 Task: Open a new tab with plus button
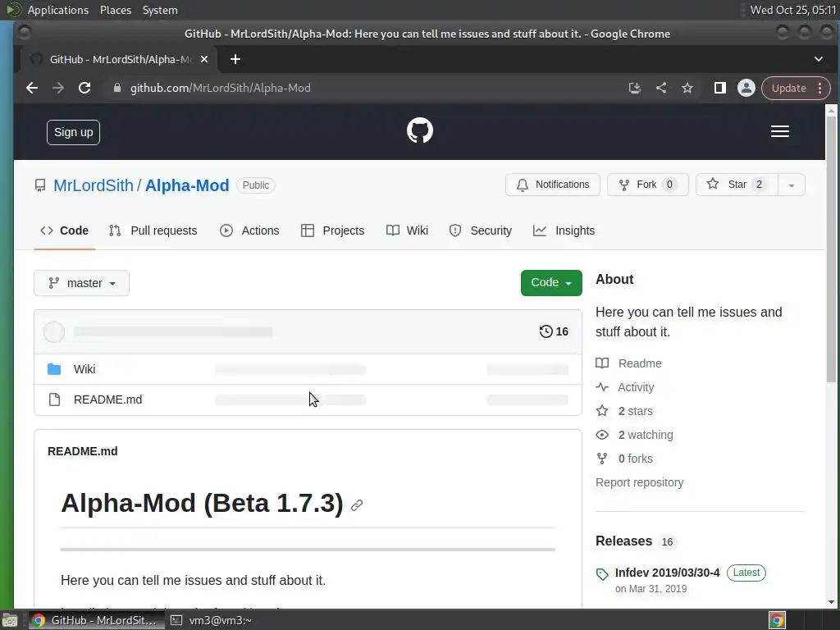235,59
